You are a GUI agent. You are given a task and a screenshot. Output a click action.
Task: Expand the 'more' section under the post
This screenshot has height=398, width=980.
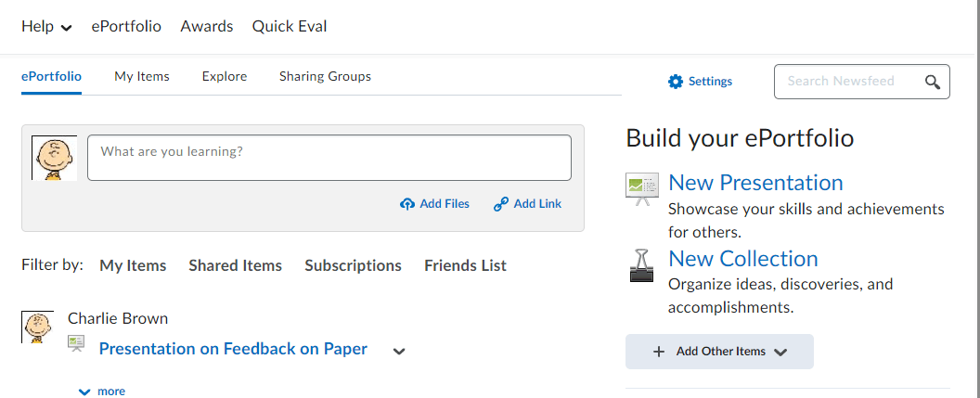102,392
